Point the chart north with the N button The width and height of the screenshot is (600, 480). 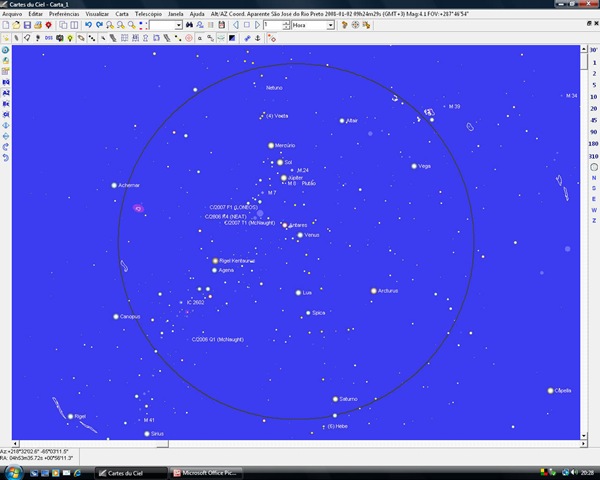click(x=594, y=178)
